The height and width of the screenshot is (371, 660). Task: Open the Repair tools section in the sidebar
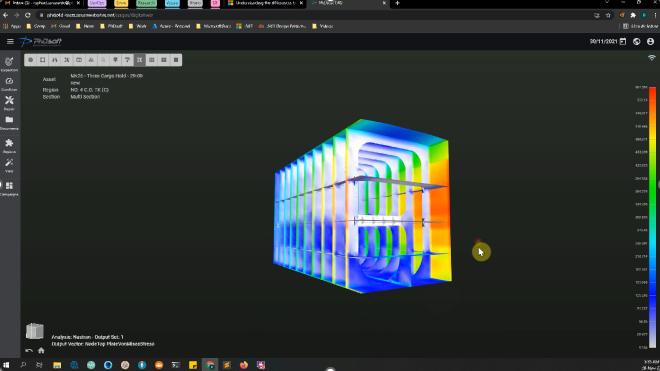click(x=9, y=103)
